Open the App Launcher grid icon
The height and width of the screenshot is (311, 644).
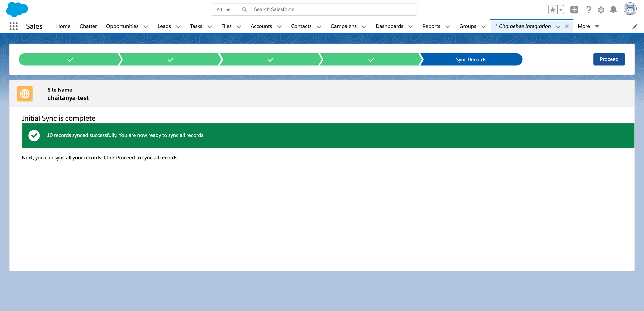[13, 26]
